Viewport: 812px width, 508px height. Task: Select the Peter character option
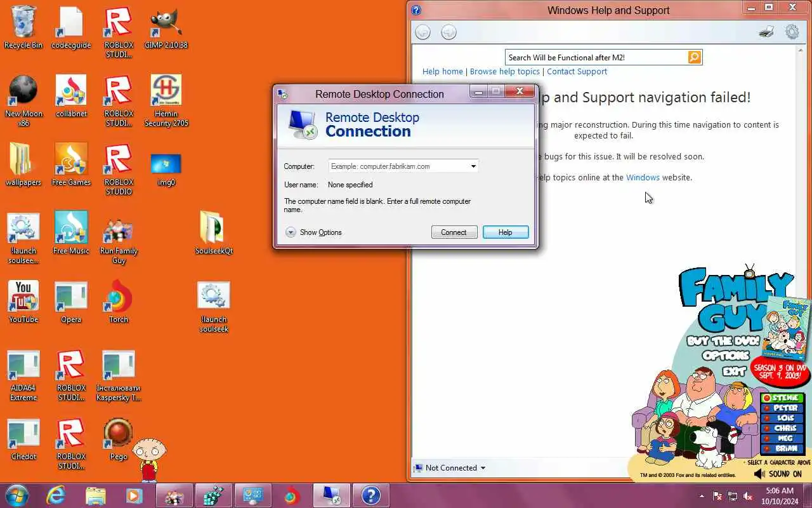(782, 408)
